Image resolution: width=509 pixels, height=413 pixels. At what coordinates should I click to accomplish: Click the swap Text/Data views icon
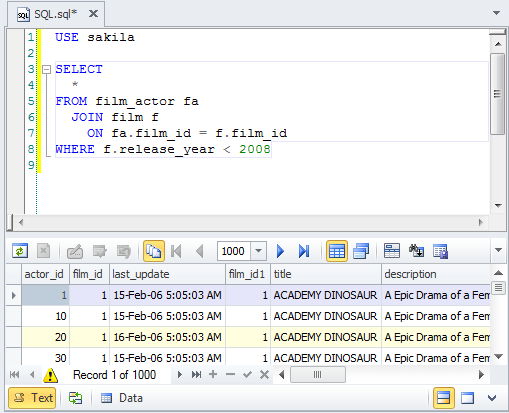click(75, 398)
